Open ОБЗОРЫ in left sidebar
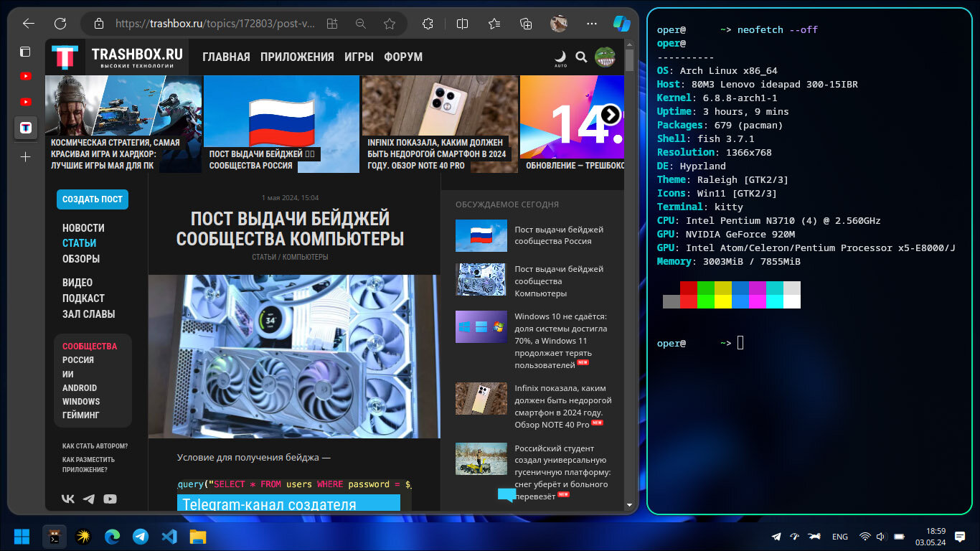The height and width of the screenshot is (551, 980). (81, 259)
